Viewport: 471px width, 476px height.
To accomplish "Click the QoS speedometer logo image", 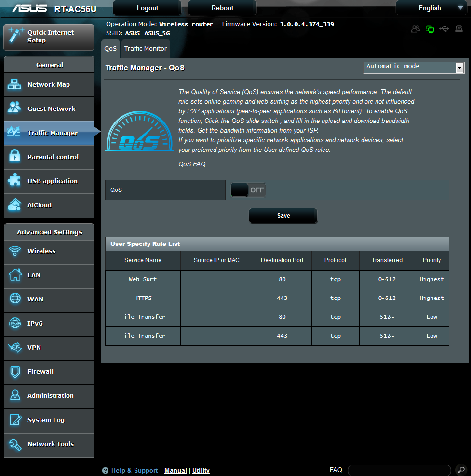I will (140, 131).
